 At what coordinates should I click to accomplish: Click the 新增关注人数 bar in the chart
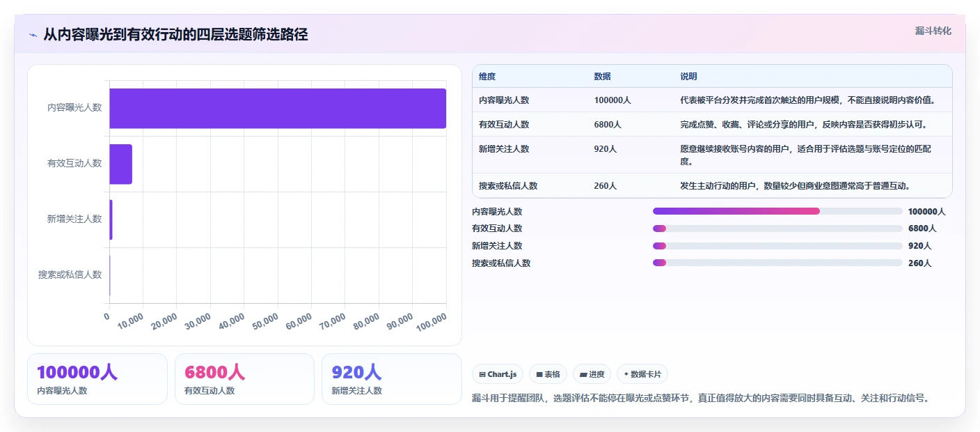111,219
